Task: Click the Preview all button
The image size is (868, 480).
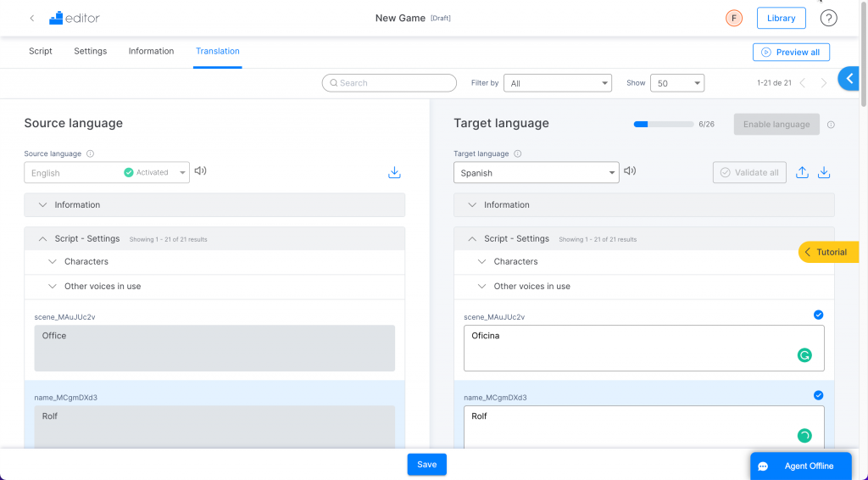Action: click(x=791, y=52)
